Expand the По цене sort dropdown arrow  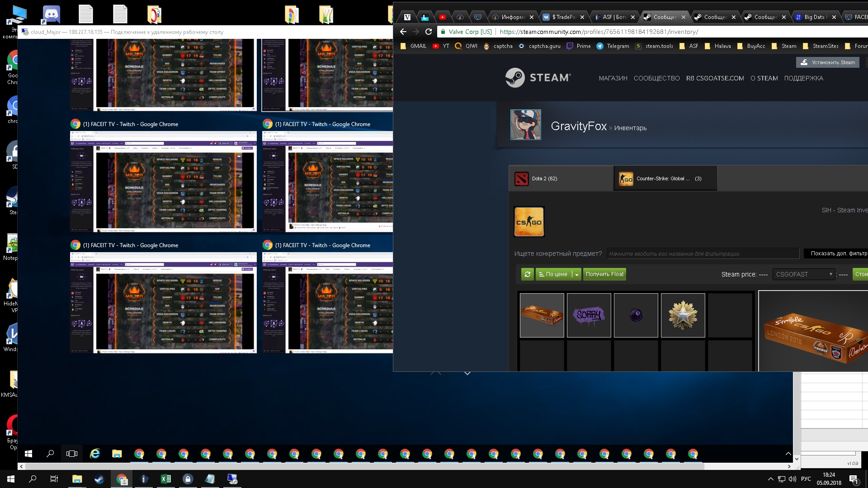click(x=576, y=274)
